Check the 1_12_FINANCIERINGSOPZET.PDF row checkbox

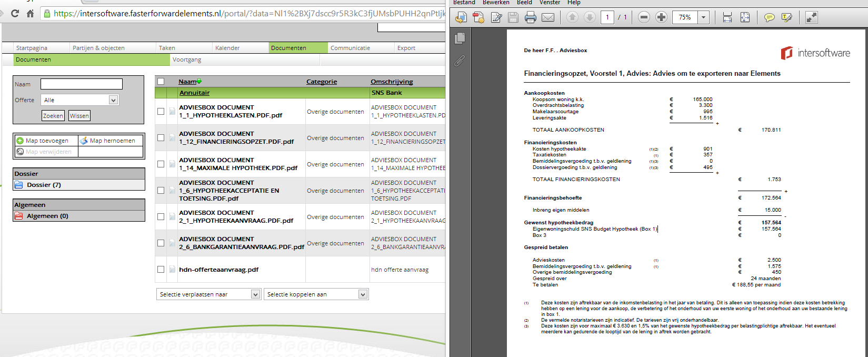161,138
